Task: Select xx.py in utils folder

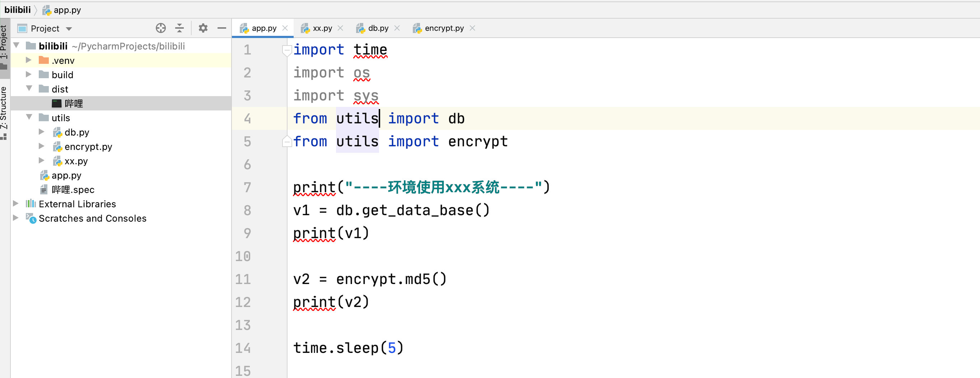Action: point(121,161)
